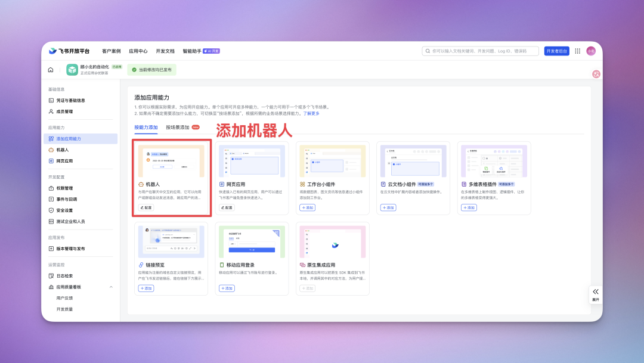Viewport: 644px width, 363px height.
Task: Select 机器人 under 应用能力
Action: 64,150
